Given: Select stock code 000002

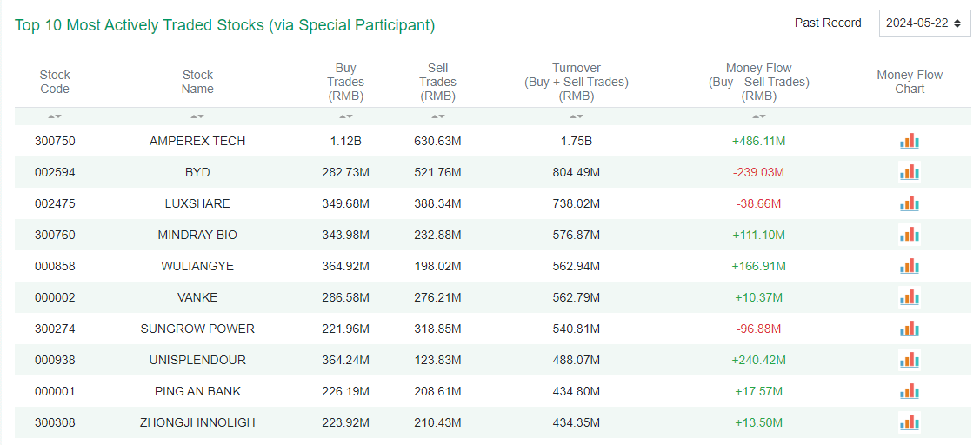Looking at the screenshot, I should coord(55,297).
